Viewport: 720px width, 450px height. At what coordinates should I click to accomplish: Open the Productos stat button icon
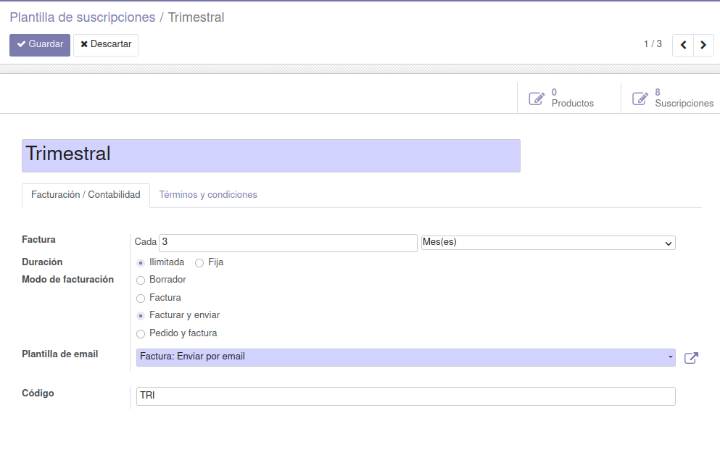537,98
